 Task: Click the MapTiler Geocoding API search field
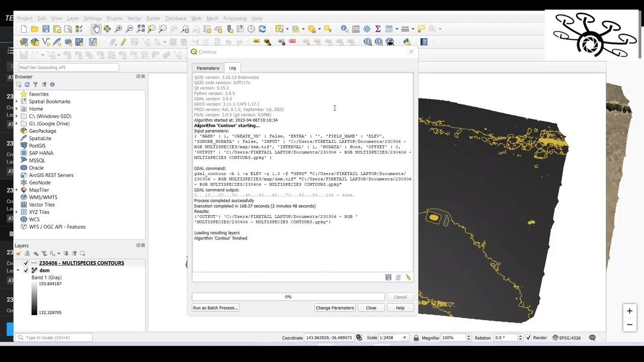[x=68, y=67]
